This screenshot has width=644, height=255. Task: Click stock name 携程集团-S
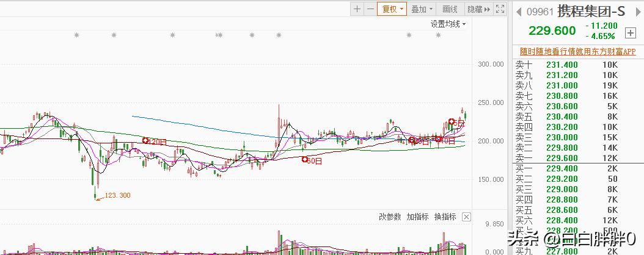tap(591, 12)
